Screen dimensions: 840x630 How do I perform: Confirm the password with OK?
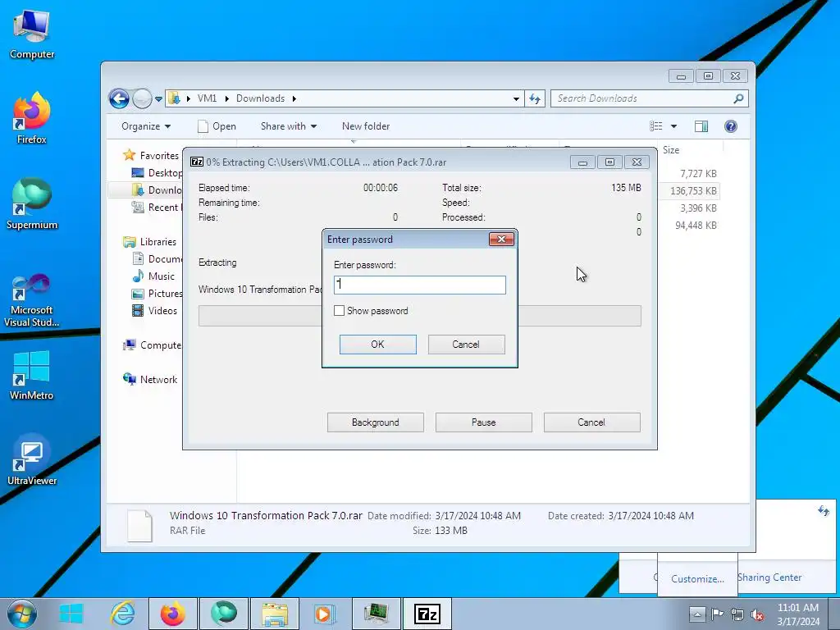click(377, 345)
